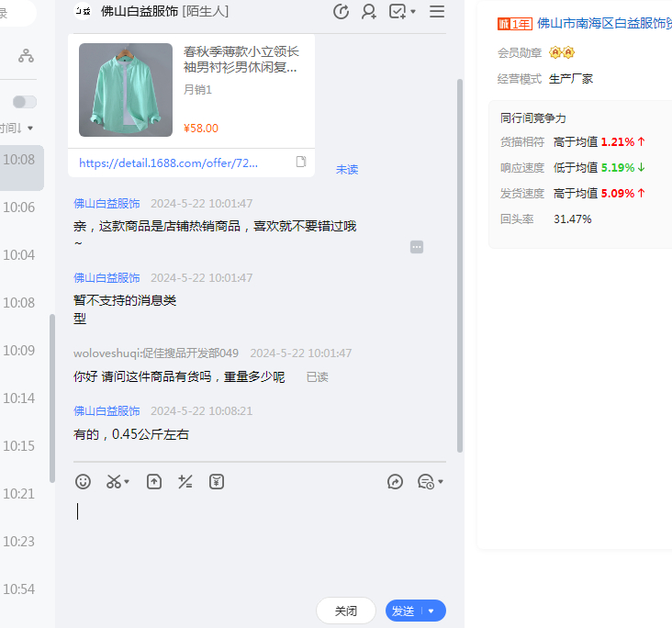Open the chat history dropdown arrow
Image resolution: width=672 pixels, height=628 pixels.
[x=441, y=481]
